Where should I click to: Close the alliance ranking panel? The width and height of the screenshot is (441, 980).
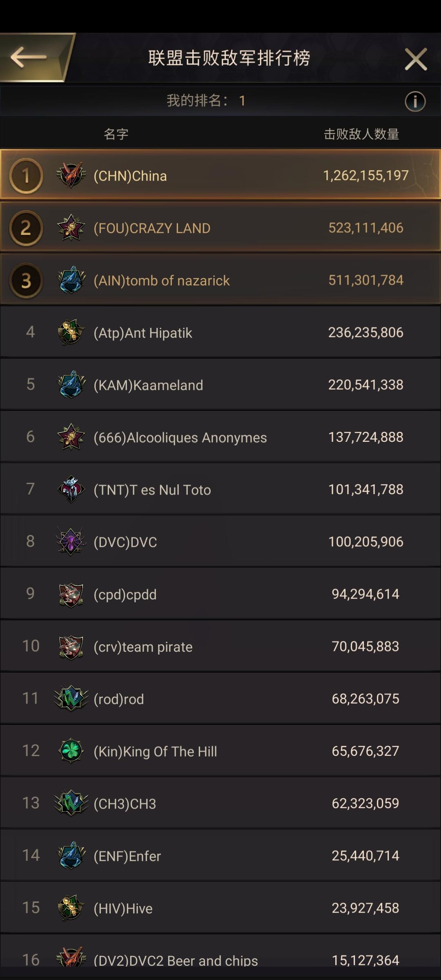416,59
